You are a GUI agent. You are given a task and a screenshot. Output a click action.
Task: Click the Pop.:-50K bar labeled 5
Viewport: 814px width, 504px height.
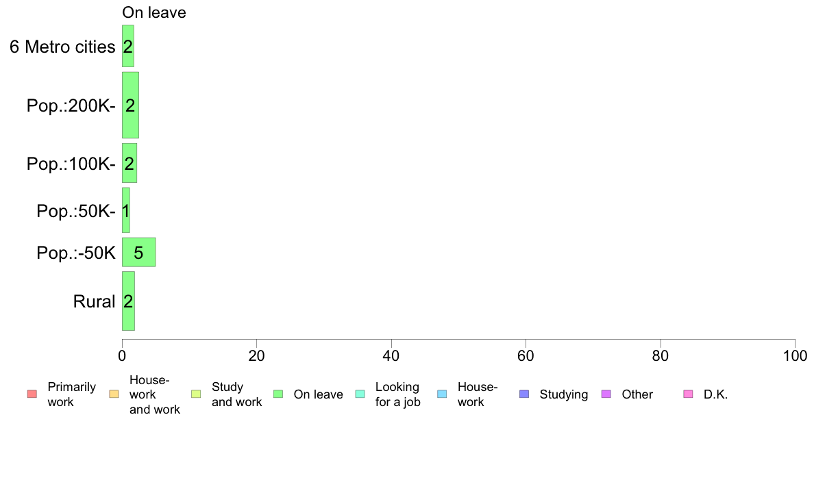pos(138,252)
